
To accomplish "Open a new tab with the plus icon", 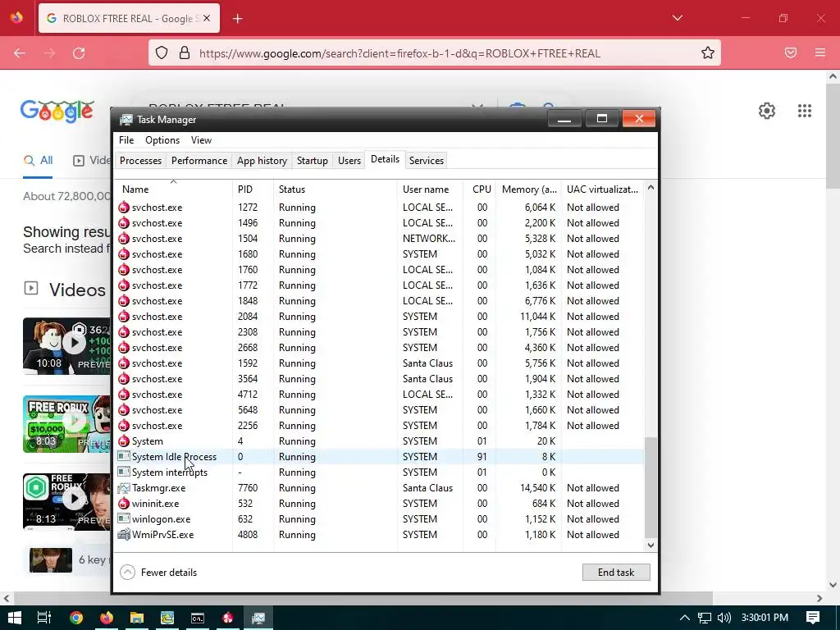I will (x=238, y=19).
